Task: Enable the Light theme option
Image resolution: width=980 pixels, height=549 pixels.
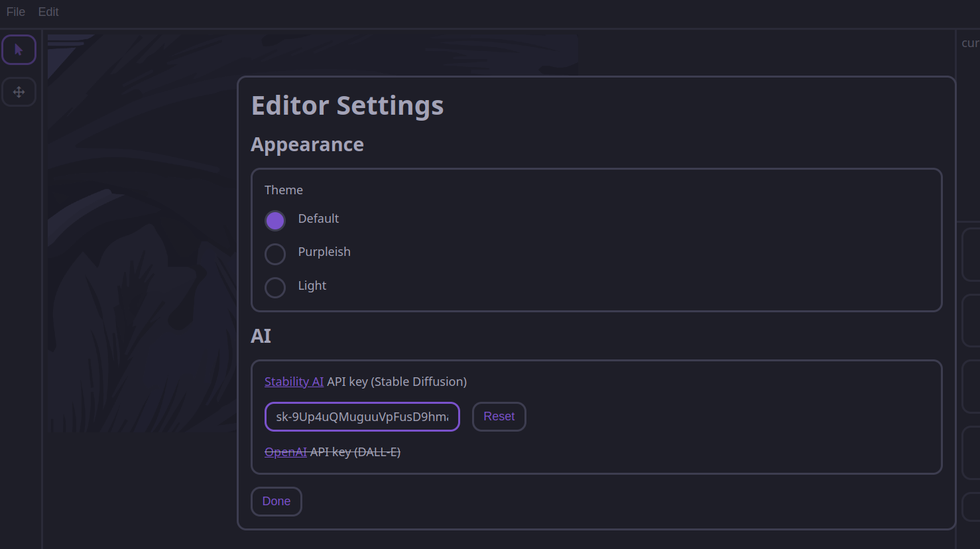Action: [275, 287]
